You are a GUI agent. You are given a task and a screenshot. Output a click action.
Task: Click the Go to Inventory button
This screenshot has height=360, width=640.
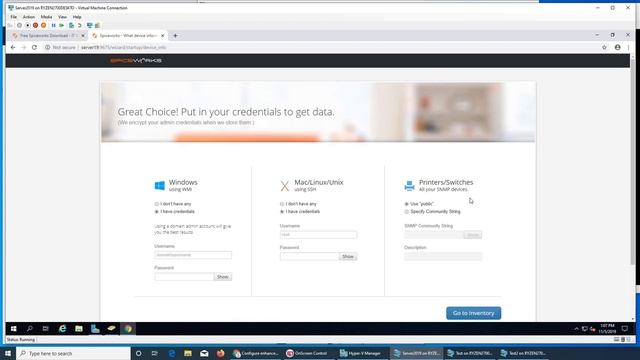point(473,313)
